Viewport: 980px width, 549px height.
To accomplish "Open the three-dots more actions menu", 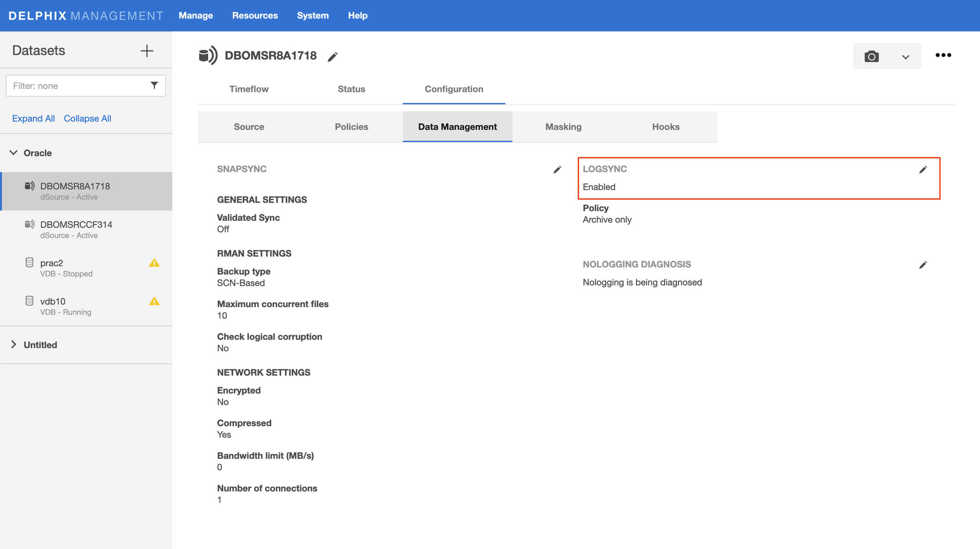I will pyautogui.click(x=943, y=55).
